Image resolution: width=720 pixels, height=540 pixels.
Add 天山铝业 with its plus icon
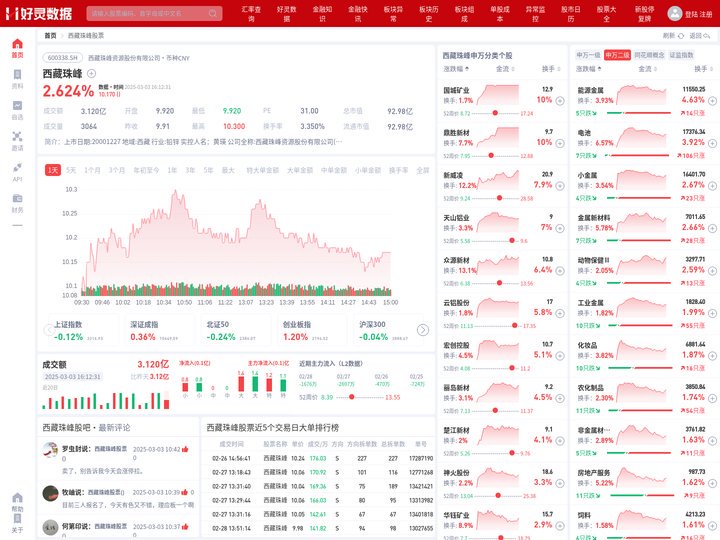pyautogui.click(x=560, y=228)
